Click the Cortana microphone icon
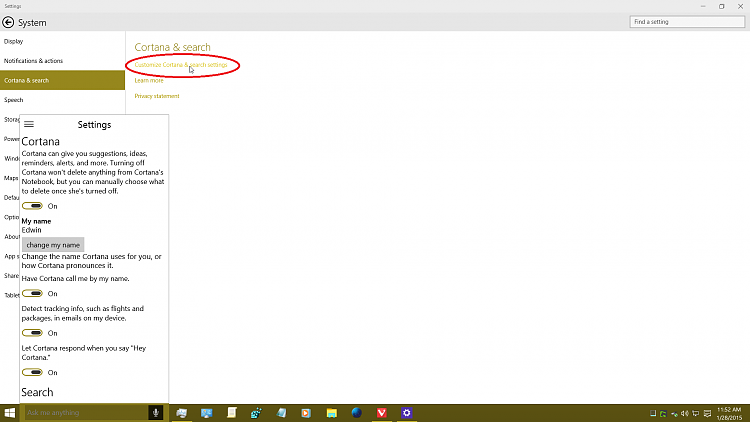 155,412
